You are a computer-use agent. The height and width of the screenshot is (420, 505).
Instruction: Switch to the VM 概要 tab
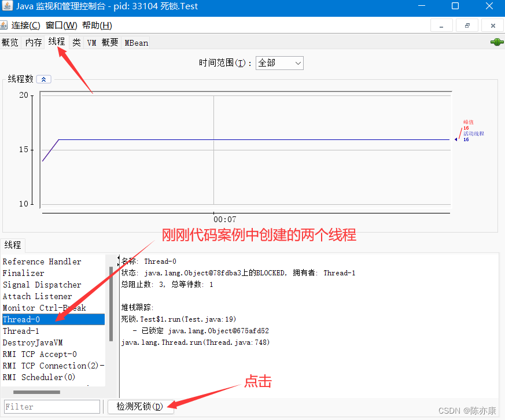point(103,42)
